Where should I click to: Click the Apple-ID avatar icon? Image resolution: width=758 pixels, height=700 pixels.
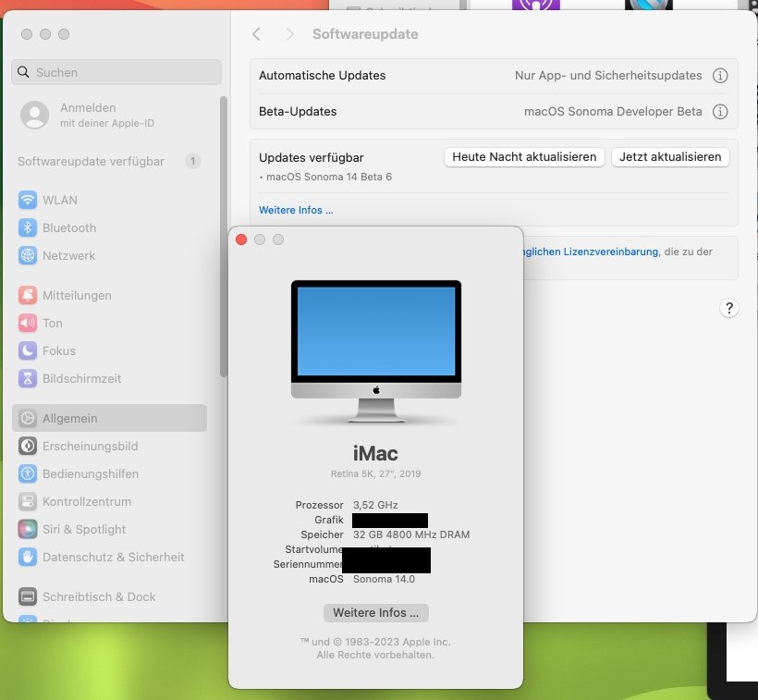[35, 115]
